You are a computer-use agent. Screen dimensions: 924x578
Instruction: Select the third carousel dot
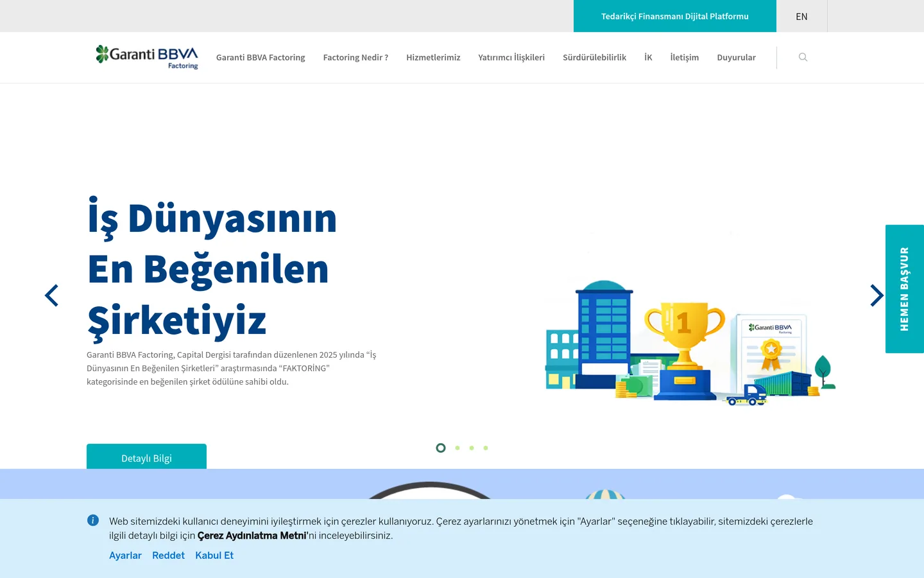[472, 448]
